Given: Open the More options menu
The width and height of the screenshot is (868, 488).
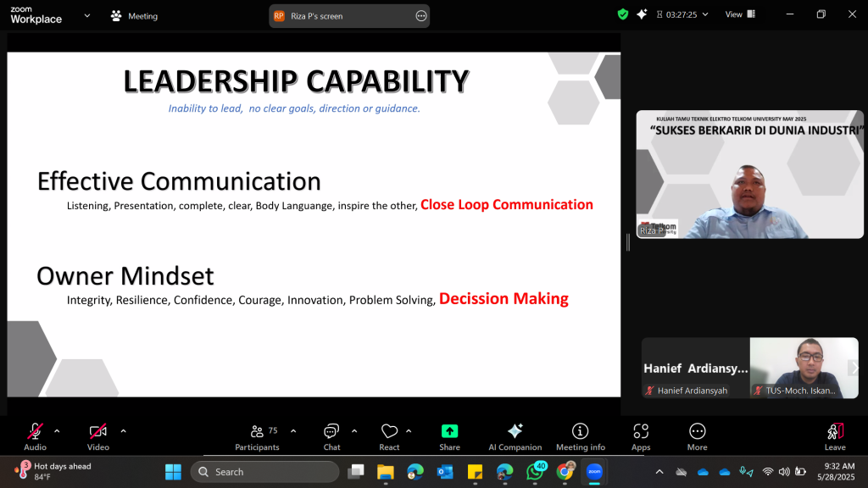Looking at the screenshot, I should [697, 436].
